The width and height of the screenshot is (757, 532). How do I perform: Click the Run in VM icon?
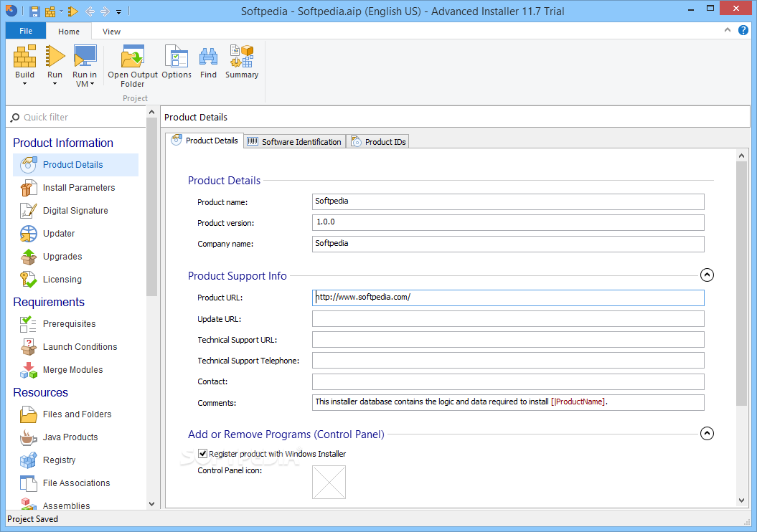(x=85, y=56)
